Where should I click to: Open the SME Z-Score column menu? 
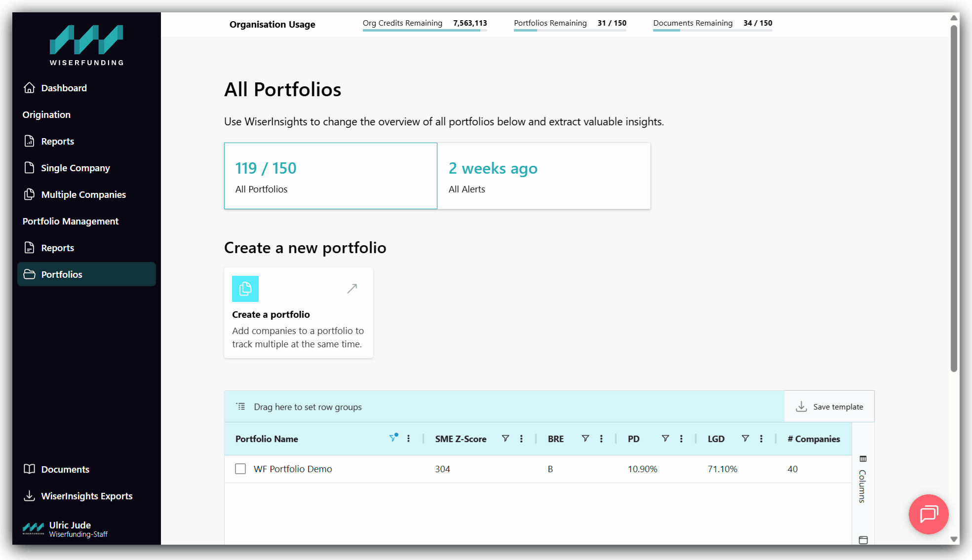pos(521,438)
